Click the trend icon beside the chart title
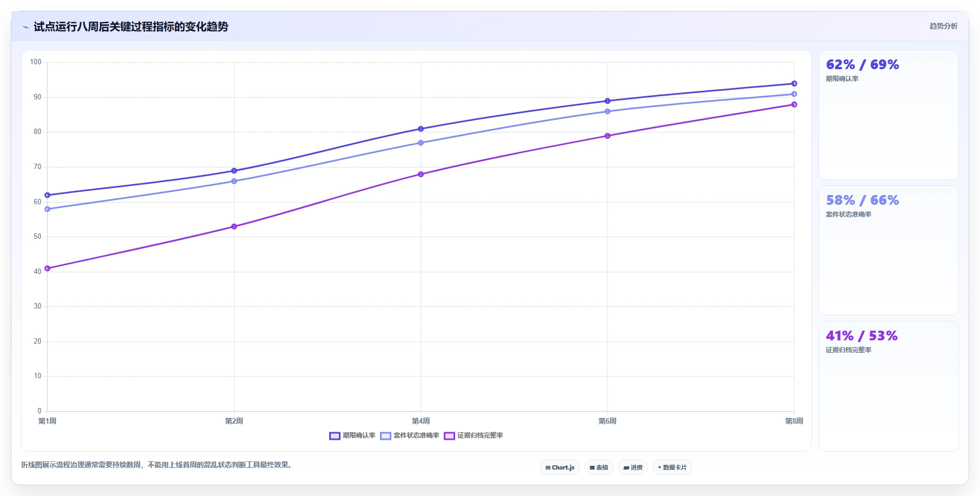980x496 pixels. click(25, 27)
